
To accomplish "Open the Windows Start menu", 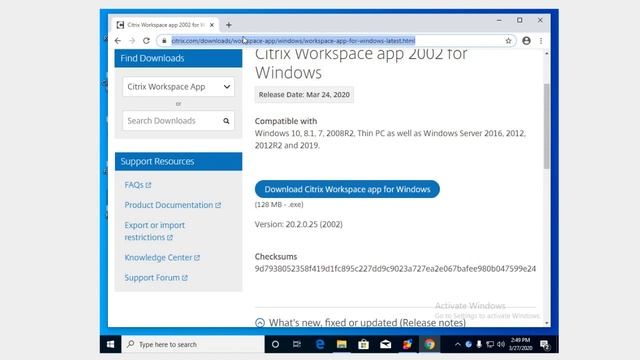I will 110,344.
